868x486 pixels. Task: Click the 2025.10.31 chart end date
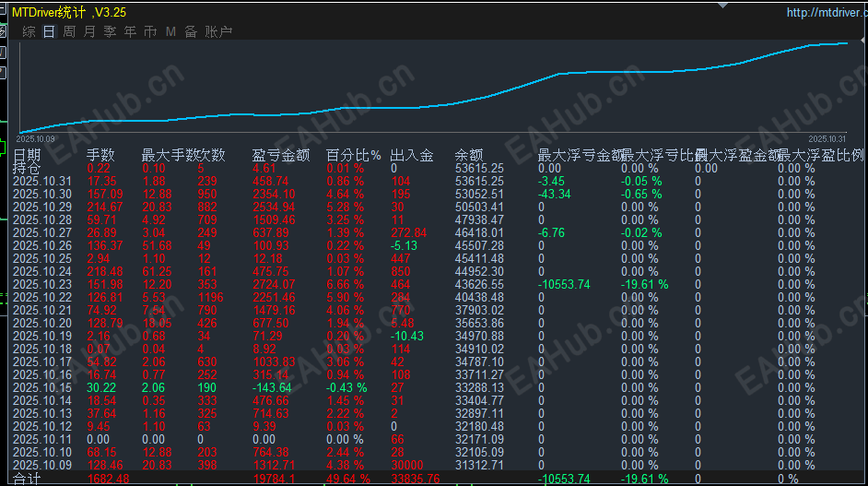coord(827,139)
